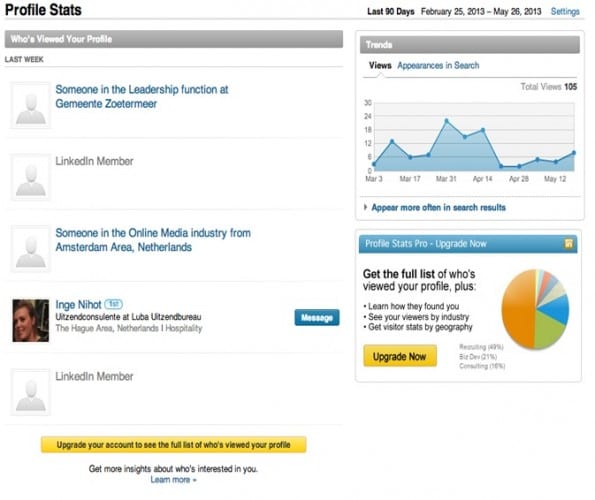
Task: Open Settings for Profile Stats
Action: click(x=565, y=11)
